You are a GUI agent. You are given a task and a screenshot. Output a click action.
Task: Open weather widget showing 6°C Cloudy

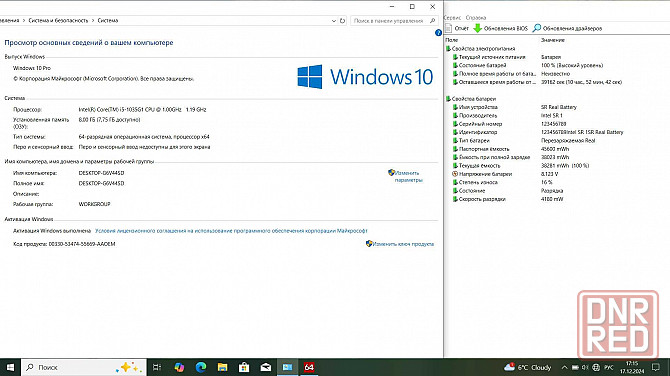point(528,367)
